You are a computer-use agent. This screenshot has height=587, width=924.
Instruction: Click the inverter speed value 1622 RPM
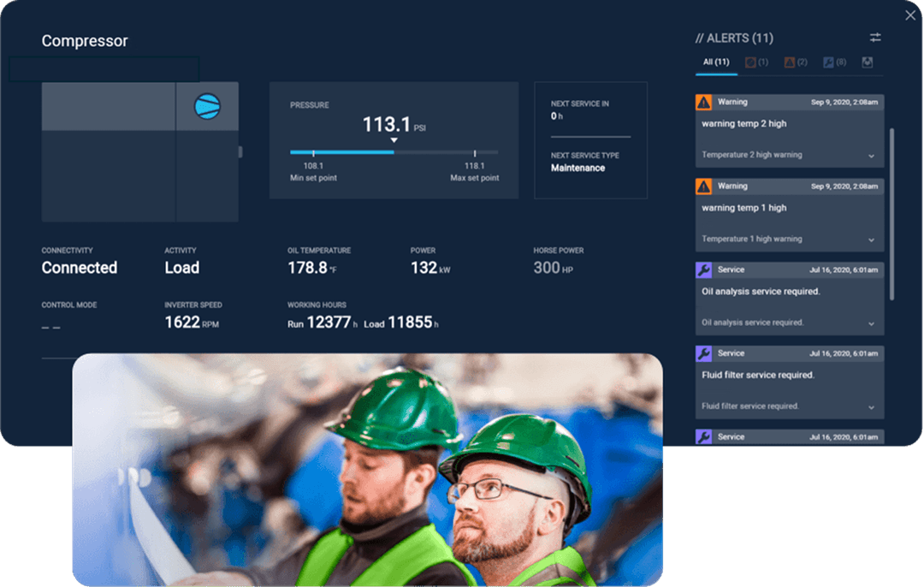click(x=192, y=323)
